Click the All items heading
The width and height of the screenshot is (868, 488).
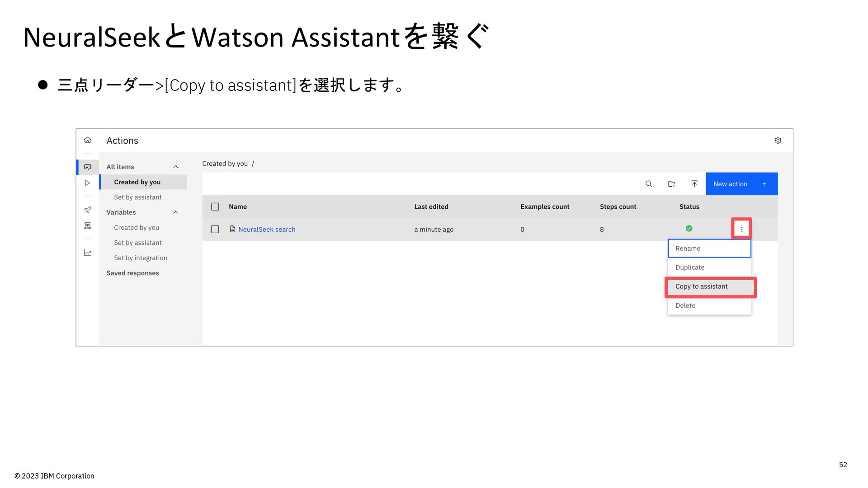click(120, 167)
